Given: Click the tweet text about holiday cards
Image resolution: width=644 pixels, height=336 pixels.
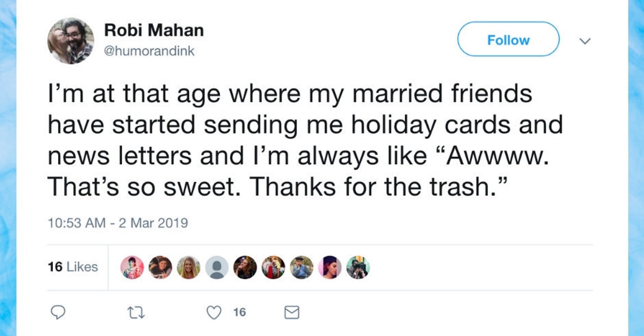Looking at the screenshot, I should pyautogui.click(x=303, y=140).
